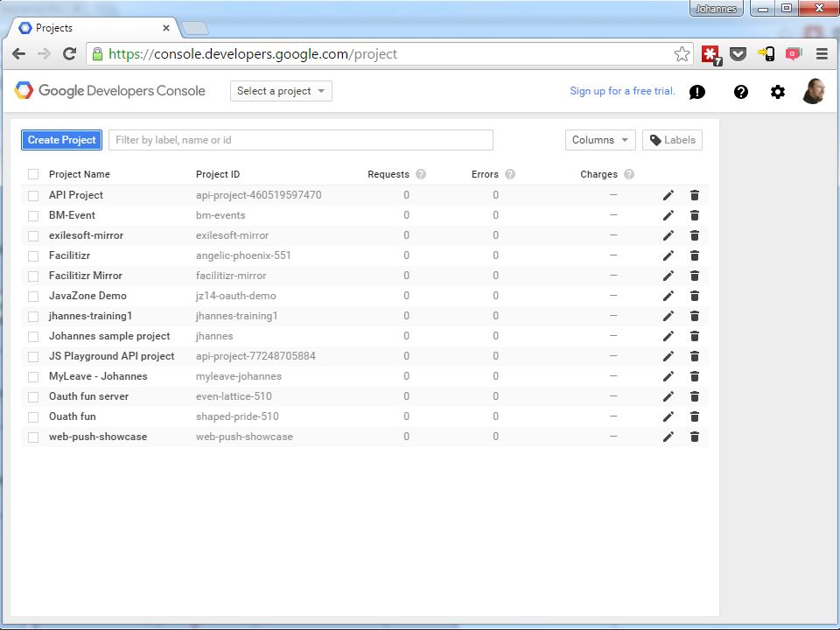Bookmark page with the star icon
The height and width of the screenshot is (630, 840).
[682, 54]
